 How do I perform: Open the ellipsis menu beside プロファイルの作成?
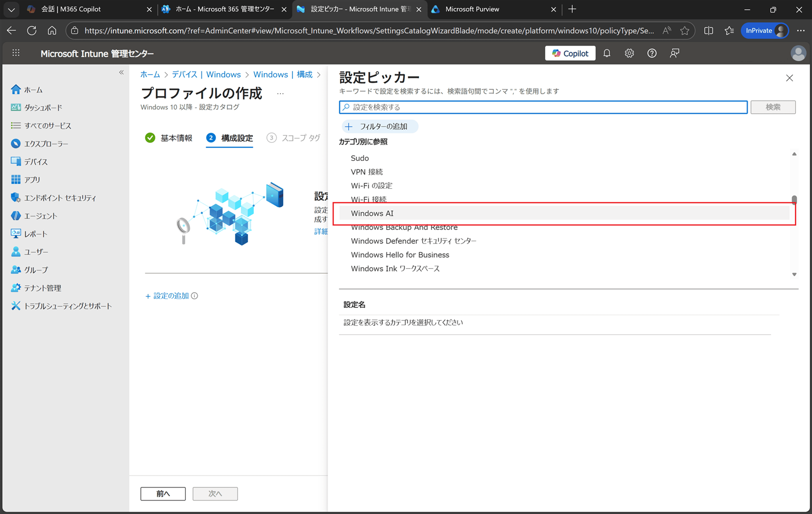point(280,94)
